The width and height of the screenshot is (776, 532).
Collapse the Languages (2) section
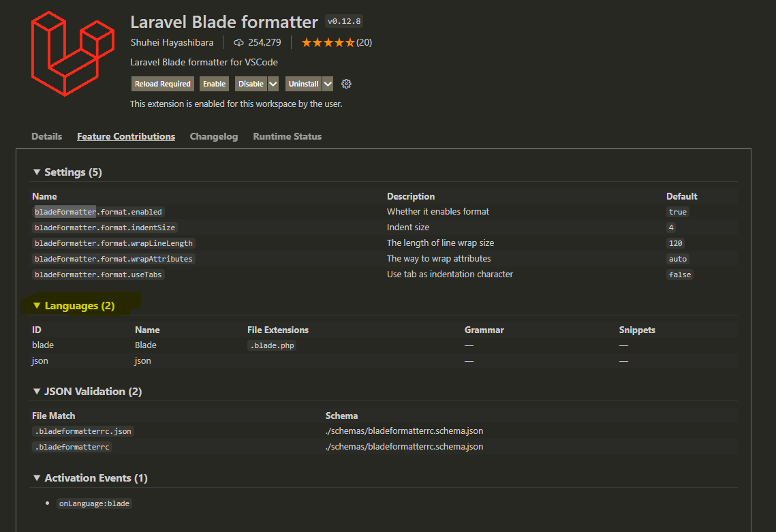click(74, 306)
